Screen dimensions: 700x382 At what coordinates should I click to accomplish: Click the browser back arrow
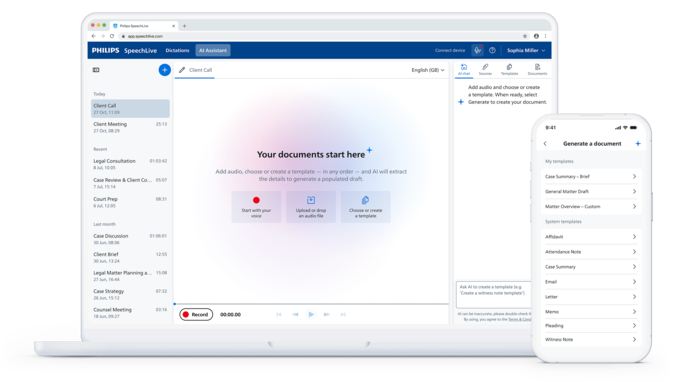93,36
